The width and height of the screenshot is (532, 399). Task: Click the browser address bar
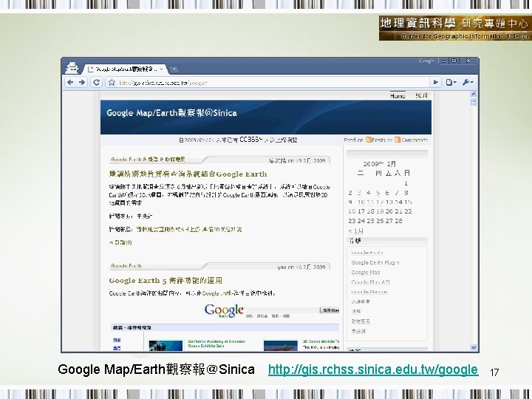[268, 83]
